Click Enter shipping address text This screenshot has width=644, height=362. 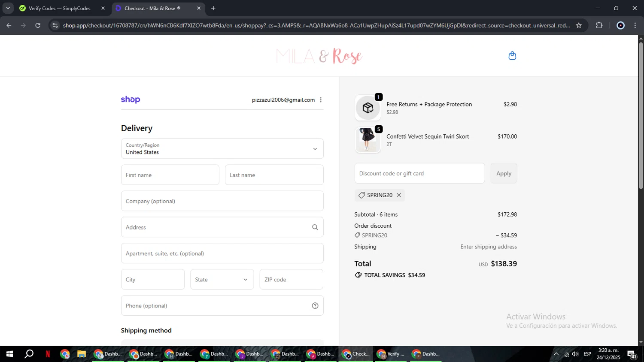pyautogui.click(x=489, y=247)
